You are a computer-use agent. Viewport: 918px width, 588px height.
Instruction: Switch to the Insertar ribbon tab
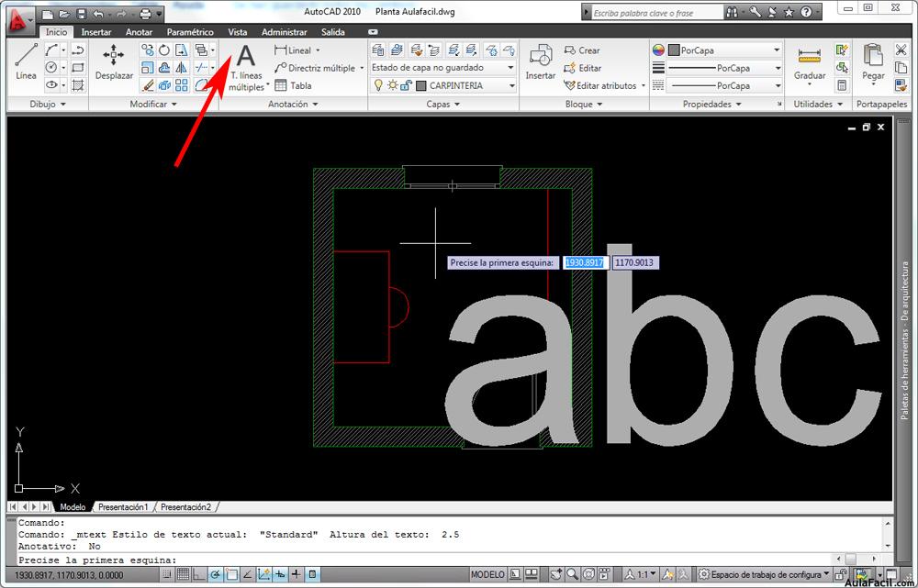(x=96, y=32)
